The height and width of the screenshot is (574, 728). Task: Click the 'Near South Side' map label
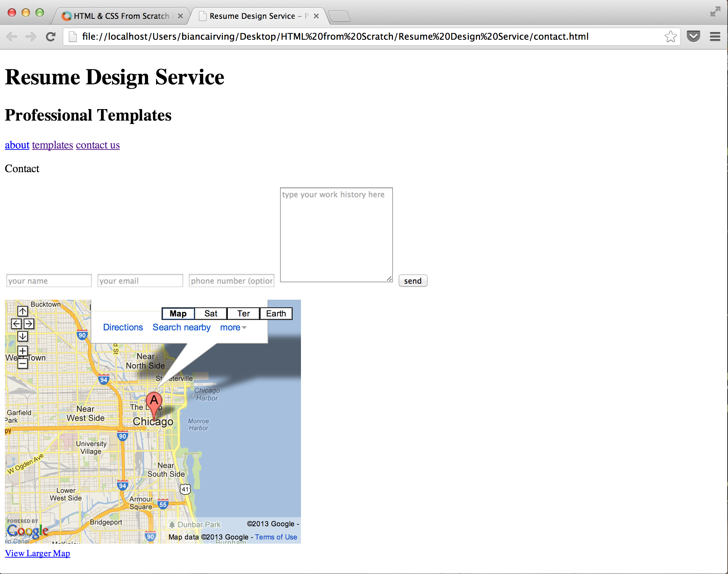click(x=166, y=470)
